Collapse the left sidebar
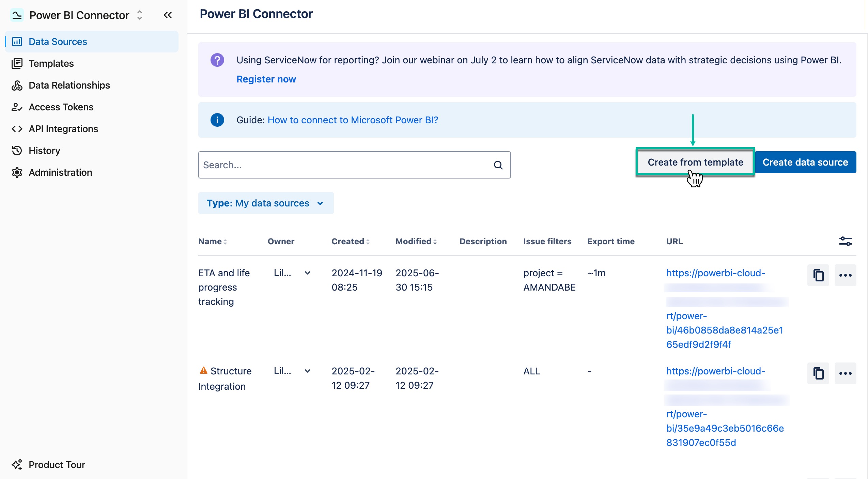 167,15
